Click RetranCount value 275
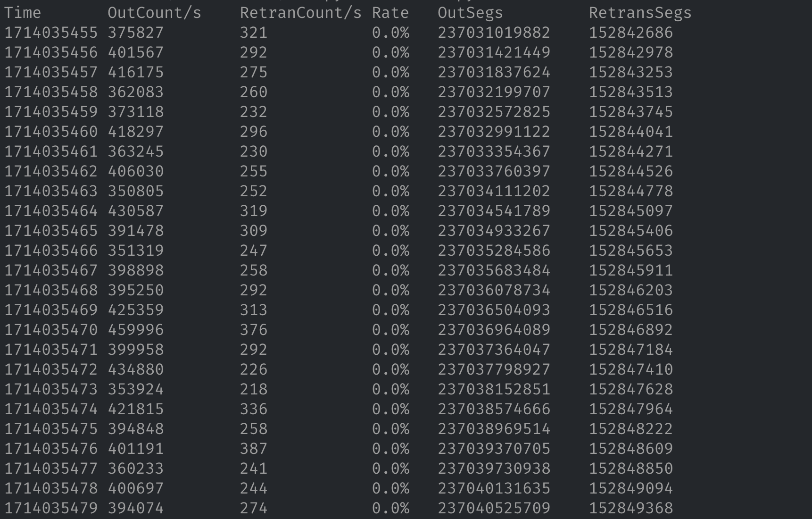812x519 pixels. pyautogui.click(x=254, y=72)
